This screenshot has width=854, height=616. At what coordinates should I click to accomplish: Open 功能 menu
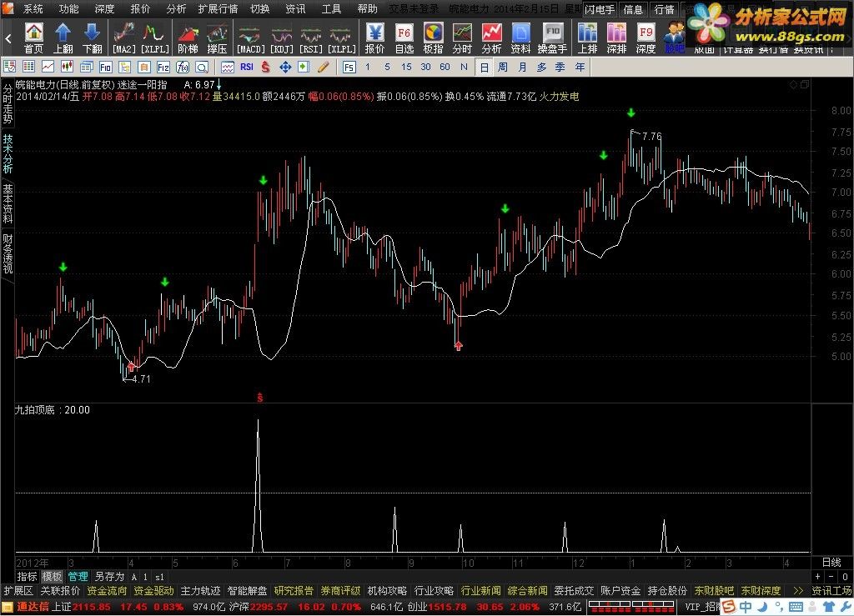tap(68, 8)
